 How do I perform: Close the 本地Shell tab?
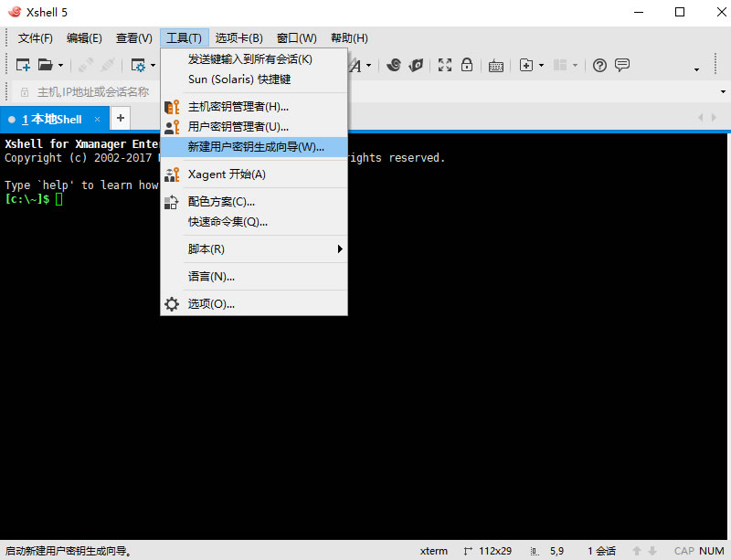pos(97,120)
